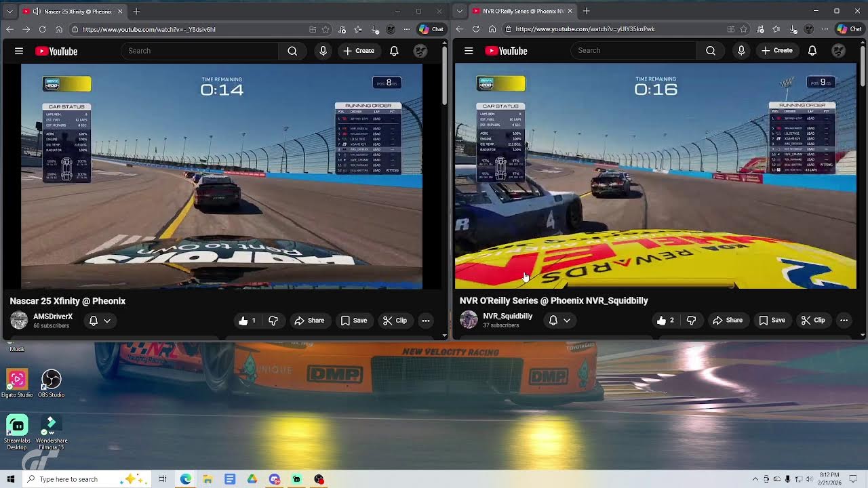
Task: Start voice search in right YouTube window
Action: 741,51
